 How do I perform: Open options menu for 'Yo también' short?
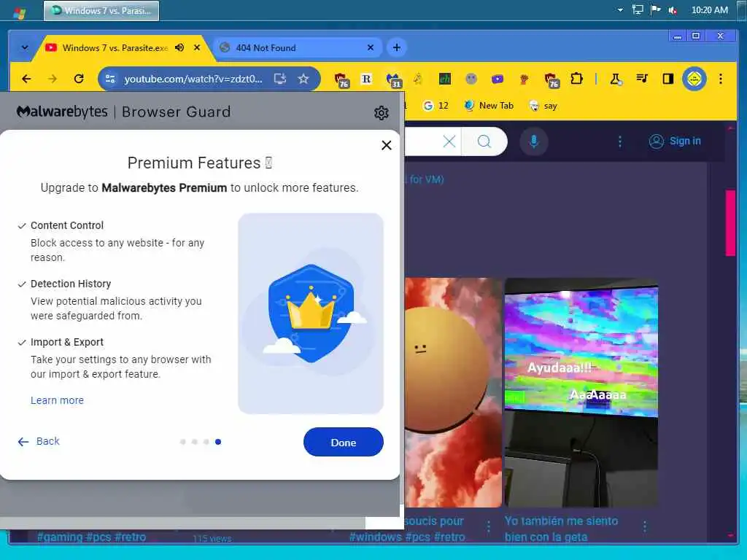coord(645,526)
